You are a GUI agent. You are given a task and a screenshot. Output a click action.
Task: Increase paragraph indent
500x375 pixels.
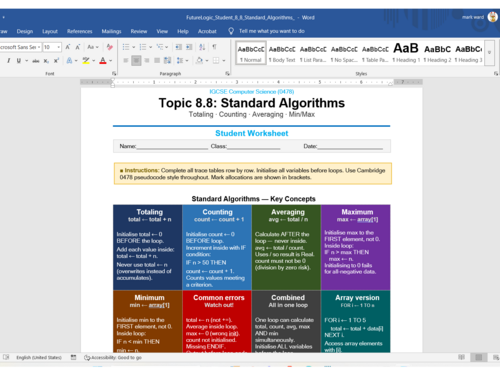[189, 47]
